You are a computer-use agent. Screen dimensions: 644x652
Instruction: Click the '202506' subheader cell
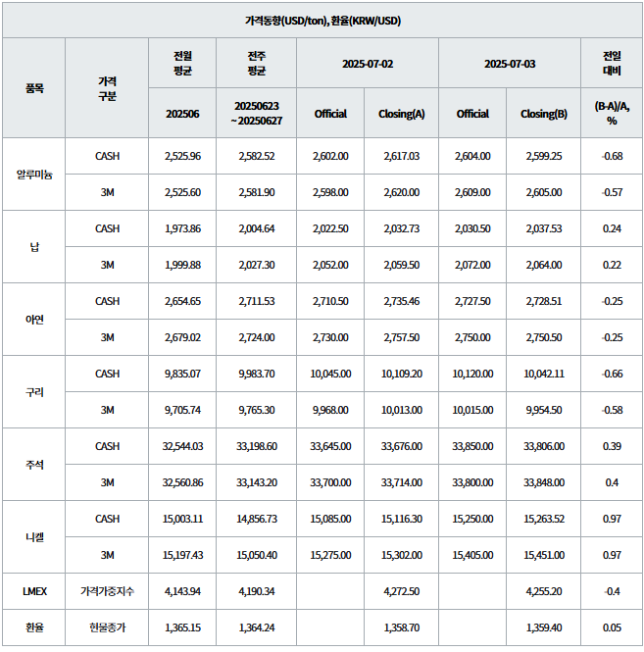tap(182, 114)
